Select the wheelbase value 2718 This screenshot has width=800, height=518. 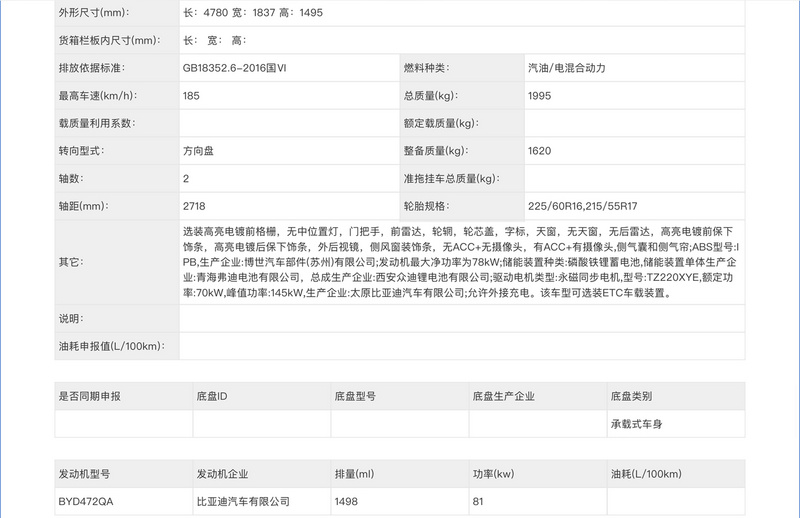click(x=194, y=206)
